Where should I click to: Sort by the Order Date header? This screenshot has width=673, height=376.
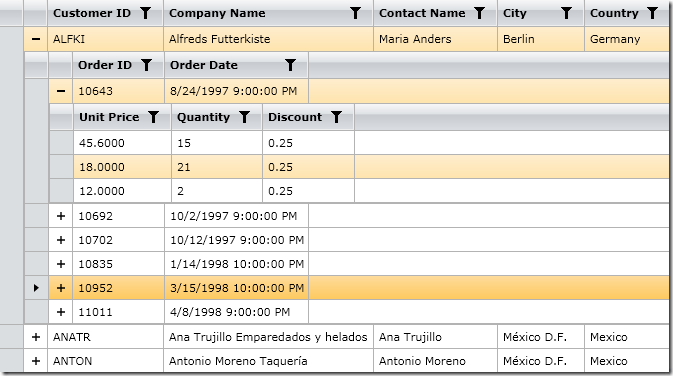click(x=204, y=65)
